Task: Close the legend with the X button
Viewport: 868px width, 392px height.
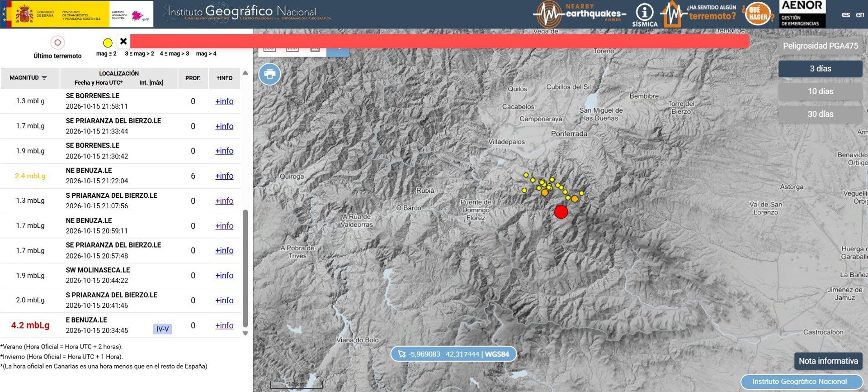Action: 123,41
